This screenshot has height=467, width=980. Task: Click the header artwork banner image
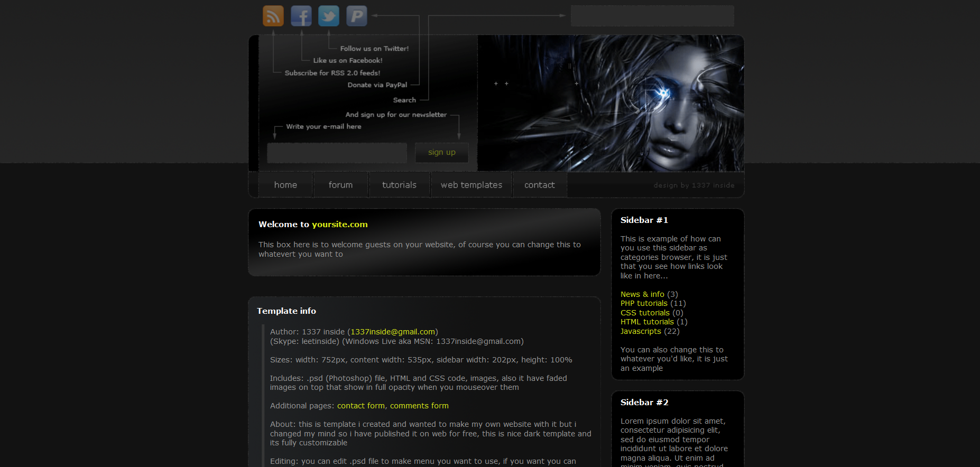tap(611, 103)
